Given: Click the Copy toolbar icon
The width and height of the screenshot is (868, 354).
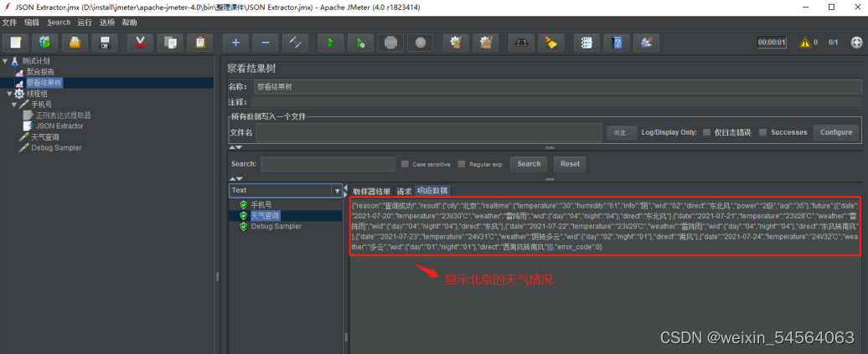Looking at the screenshot, I should coord(170,43).
